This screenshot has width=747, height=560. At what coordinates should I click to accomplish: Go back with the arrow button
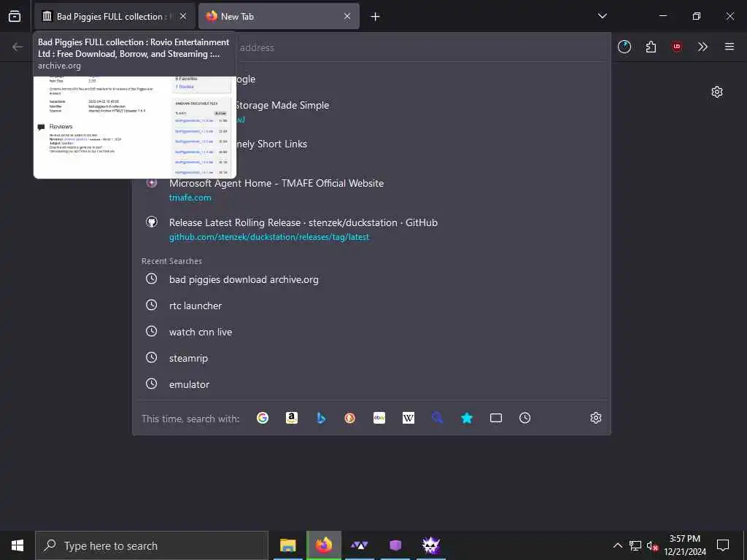pyautogui.click(x=18, y=47)
